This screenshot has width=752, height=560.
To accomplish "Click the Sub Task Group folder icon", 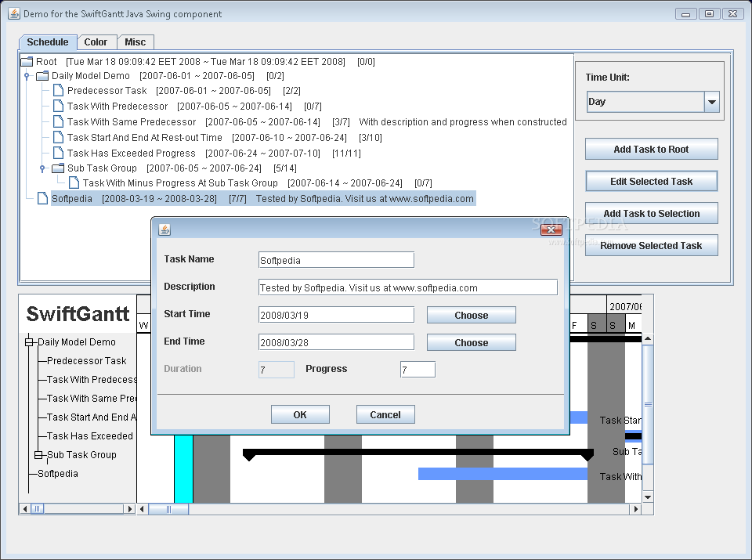I will (x=58, y=168).
